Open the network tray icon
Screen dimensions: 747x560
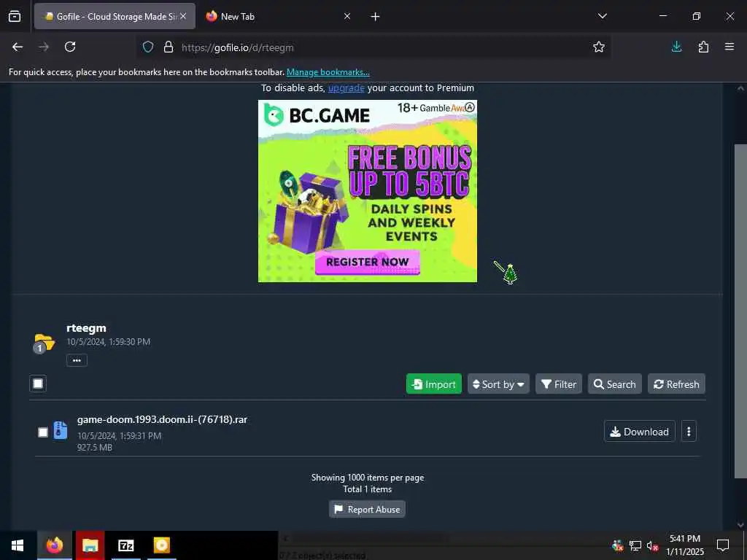click(x=635, y=545)
